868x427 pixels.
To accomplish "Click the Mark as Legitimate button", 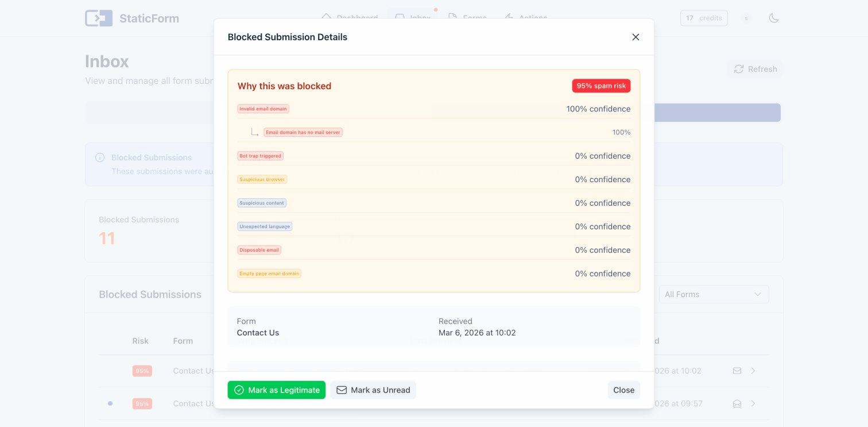I will (276, 390).
